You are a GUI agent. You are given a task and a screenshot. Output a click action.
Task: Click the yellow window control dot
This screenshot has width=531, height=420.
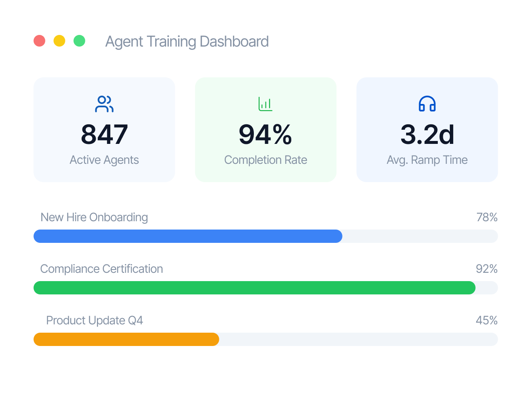60,41
